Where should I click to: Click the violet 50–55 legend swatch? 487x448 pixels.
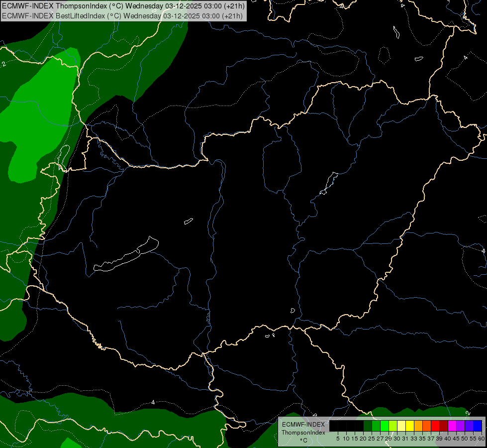(469, 426)
